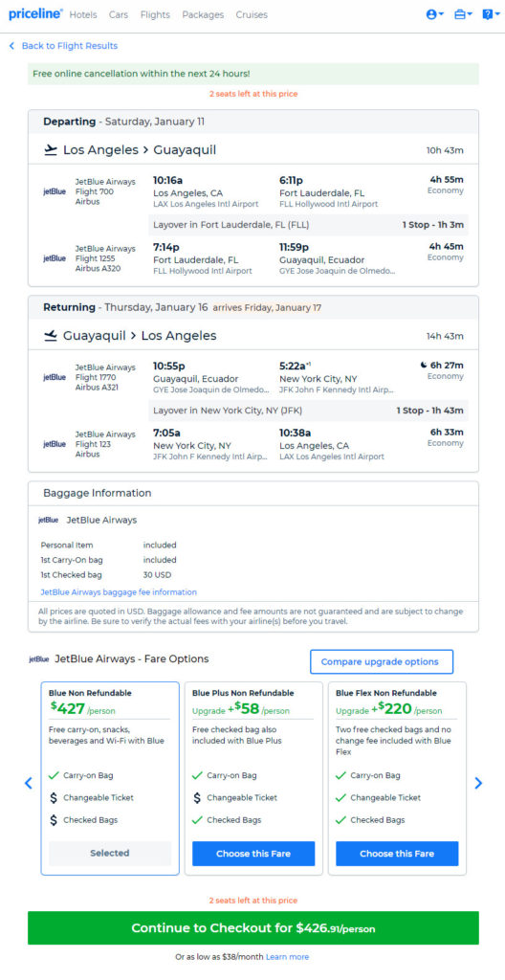Open the help question mark icon

click(x=491, y=14)
